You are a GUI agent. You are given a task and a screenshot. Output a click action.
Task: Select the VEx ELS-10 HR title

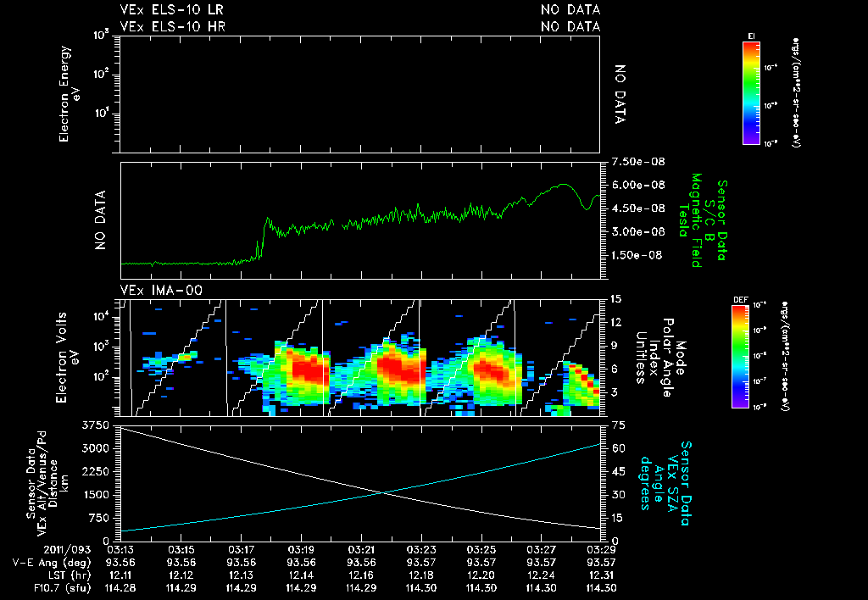173,26
